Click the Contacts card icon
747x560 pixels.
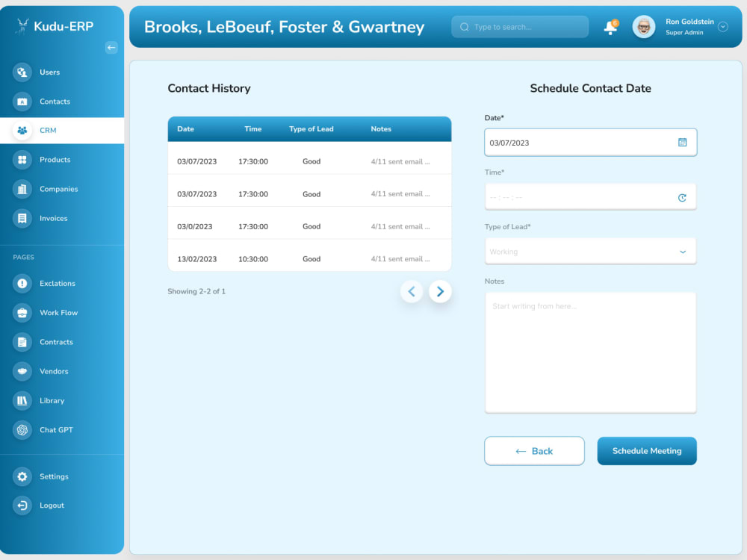pyautogui.click(x=22, y=102)
